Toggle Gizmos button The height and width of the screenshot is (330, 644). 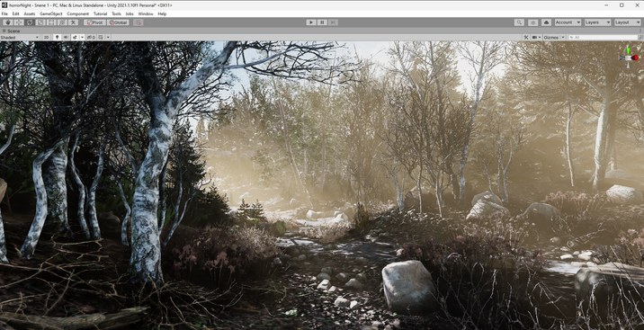pyautogui.click(x=551, y=38)
